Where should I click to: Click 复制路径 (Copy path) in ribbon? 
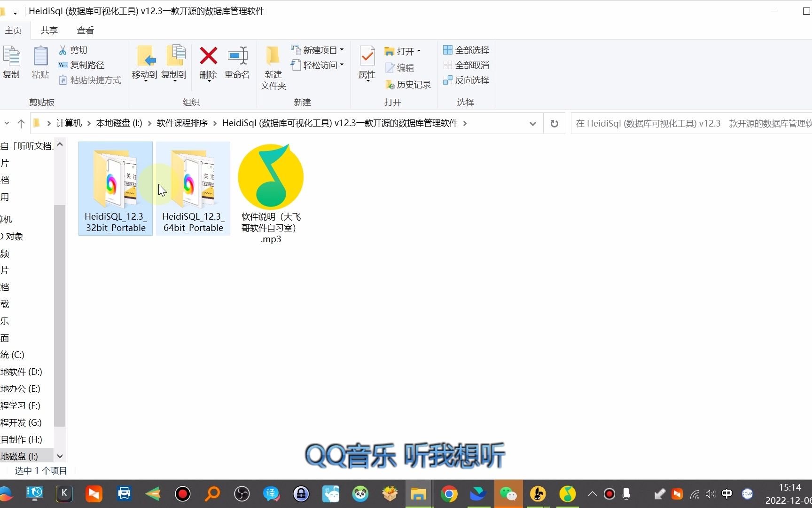point(81,65)
